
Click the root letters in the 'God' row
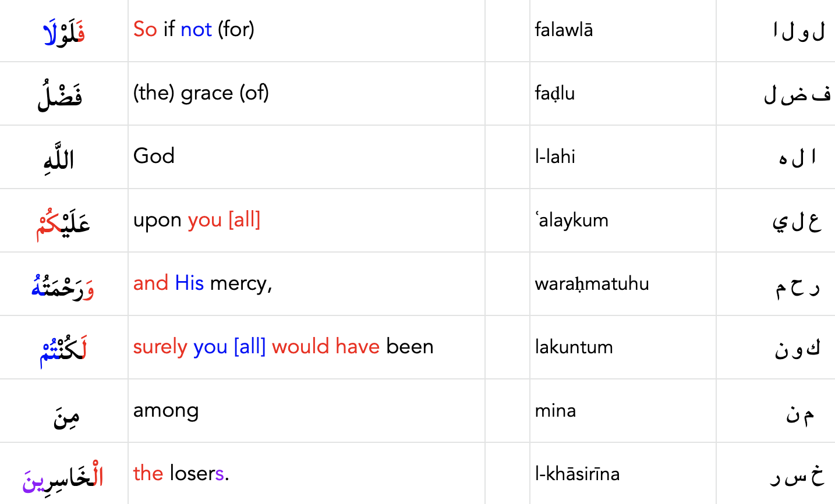click(x=797, y=157)
